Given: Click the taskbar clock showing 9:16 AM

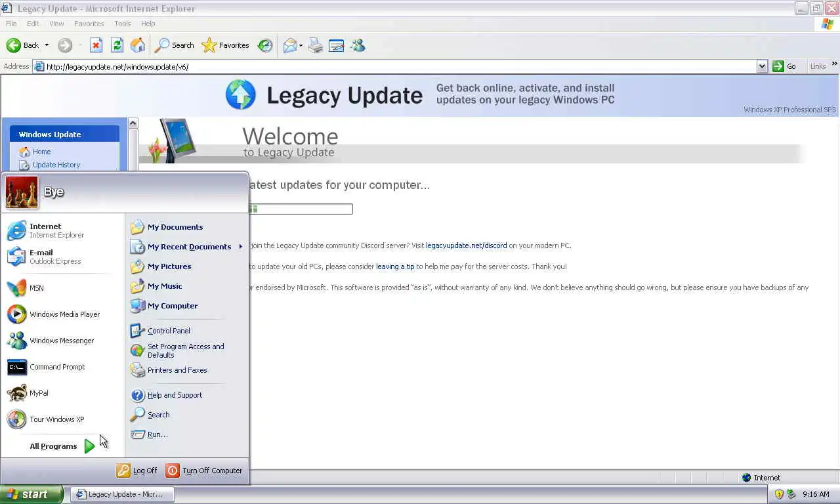Looking at the screenshot, I should [x=816, y=494].
